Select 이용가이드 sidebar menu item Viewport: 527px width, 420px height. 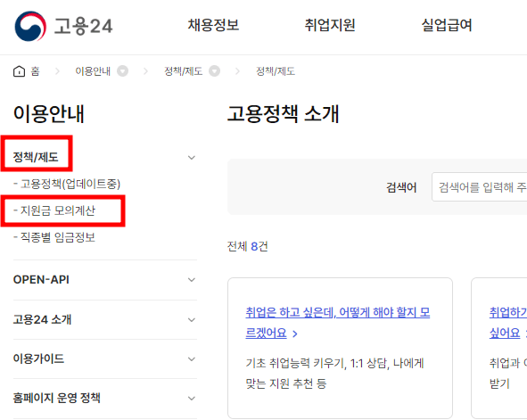[x=38, y=358]
